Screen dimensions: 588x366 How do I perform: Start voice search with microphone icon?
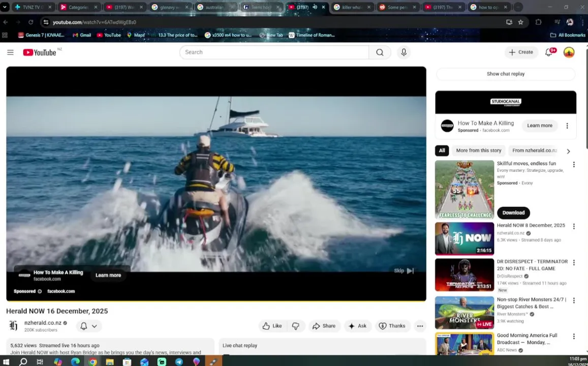404,52
